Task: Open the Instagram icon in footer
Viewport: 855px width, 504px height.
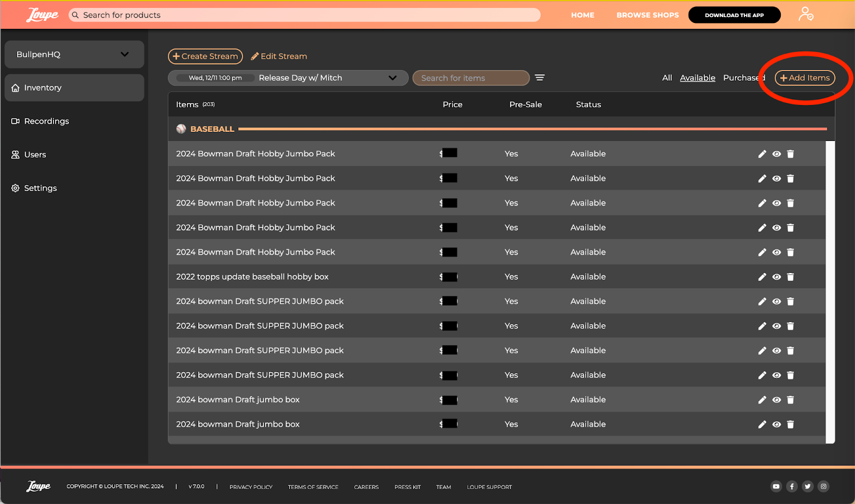Action: click(823, 486)
